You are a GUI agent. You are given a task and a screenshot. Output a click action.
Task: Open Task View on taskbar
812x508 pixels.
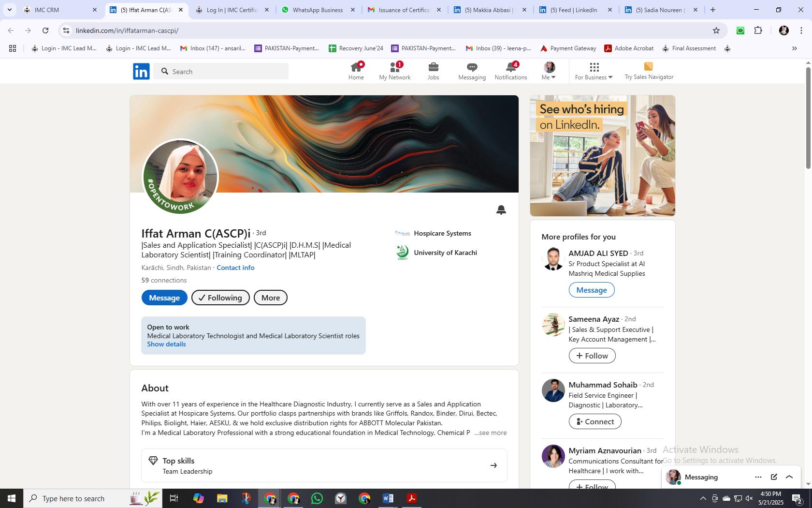[x=174, y=498]
